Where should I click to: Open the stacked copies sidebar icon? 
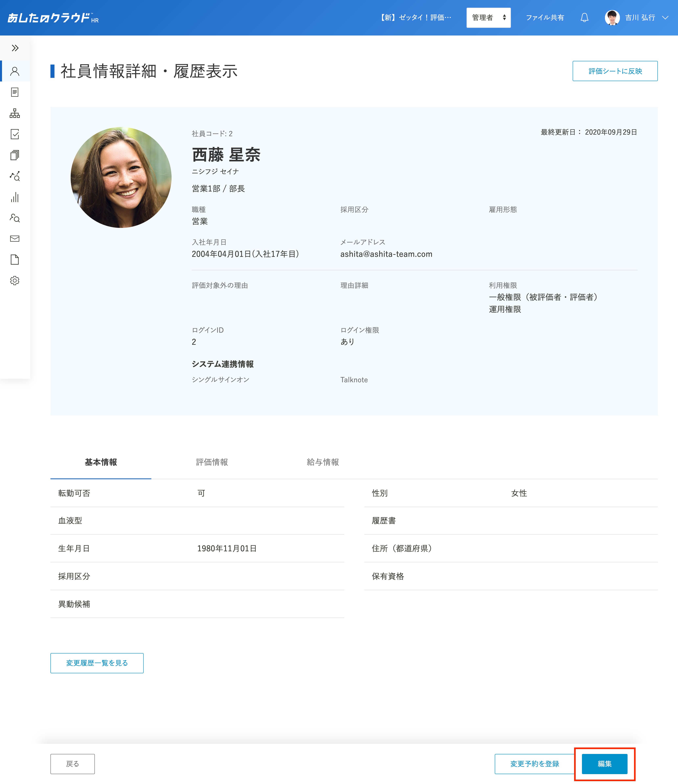15,155
